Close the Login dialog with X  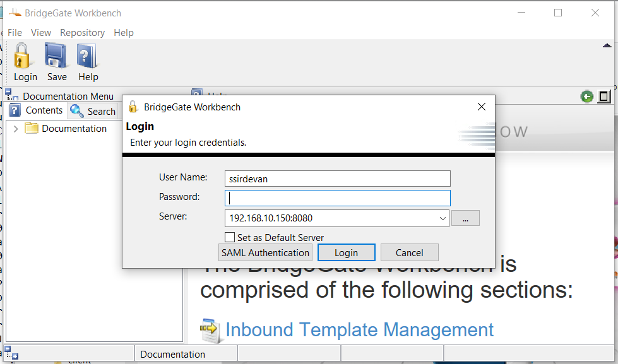(x=482, y=107)
